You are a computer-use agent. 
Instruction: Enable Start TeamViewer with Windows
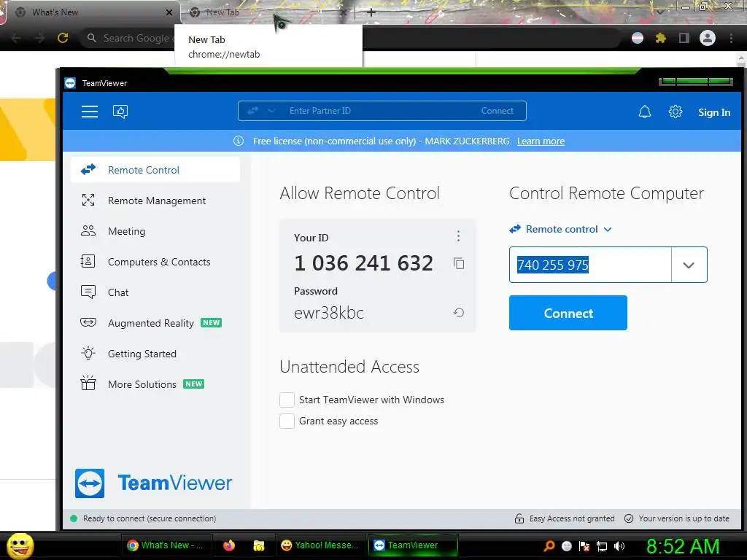[287, 400]
